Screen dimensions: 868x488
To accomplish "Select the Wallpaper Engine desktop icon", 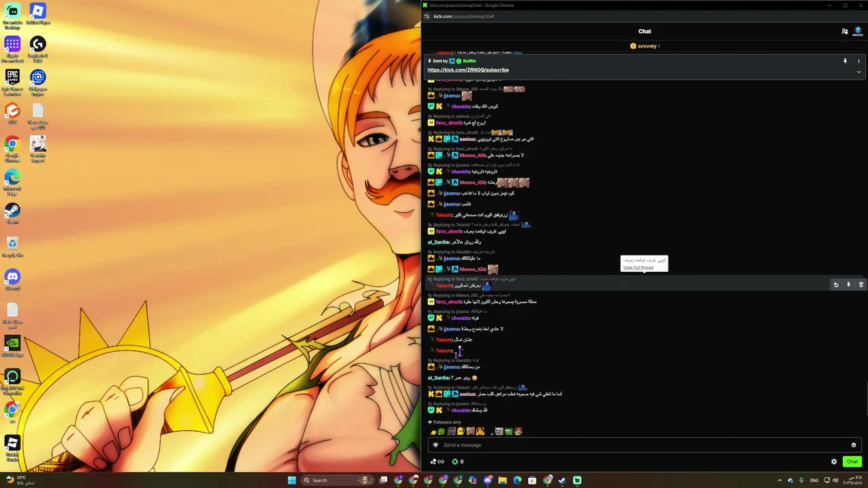I will (38, 82).
